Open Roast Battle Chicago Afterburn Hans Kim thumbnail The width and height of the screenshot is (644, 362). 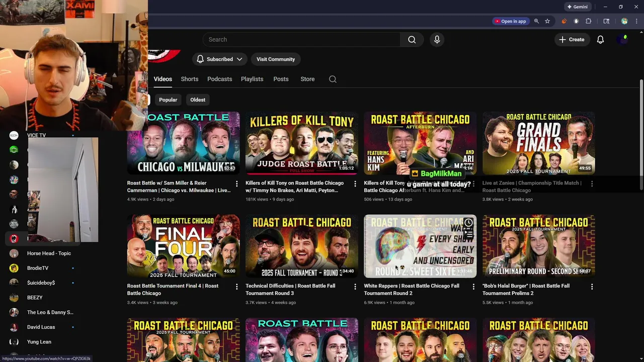tap(420, 143)
